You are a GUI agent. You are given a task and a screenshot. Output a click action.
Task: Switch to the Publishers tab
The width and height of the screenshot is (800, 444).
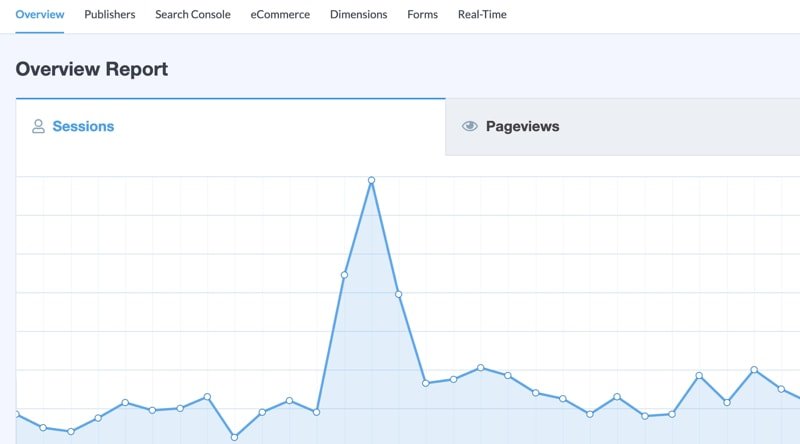[x=110, y=14]
